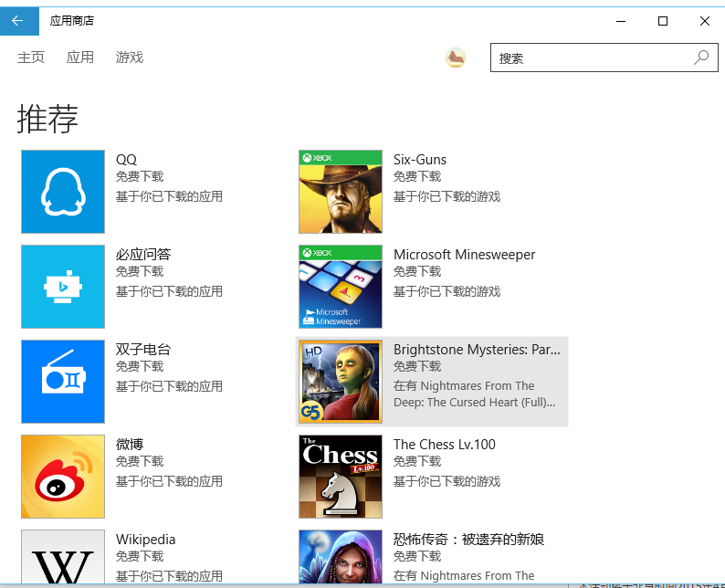Open the Six-Guns cowboy thumbnail
Image resolution: width=725 pixels, height=588 pixels.
341,192
